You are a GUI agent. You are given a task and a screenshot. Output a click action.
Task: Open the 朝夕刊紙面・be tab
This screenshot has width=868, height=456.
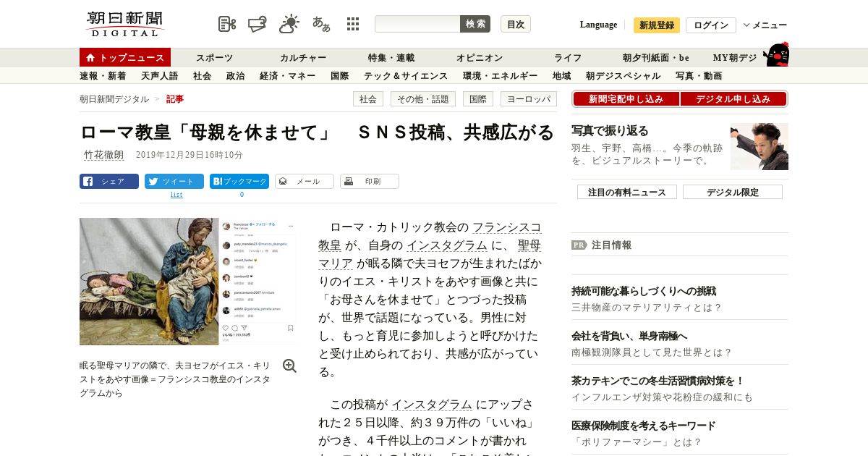point(656,57)
